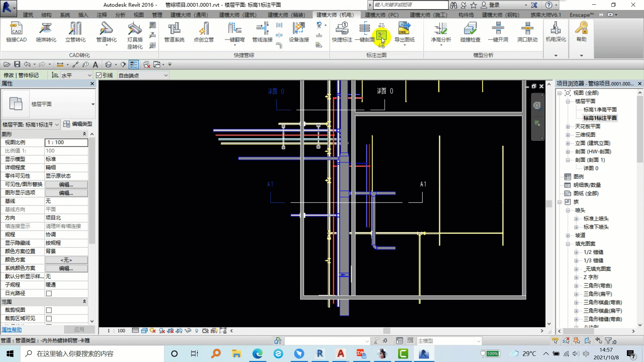Click the visual style cube icon in view bar
The width and height of the screenshot is (644, 362).
click(x=144, y=331)
